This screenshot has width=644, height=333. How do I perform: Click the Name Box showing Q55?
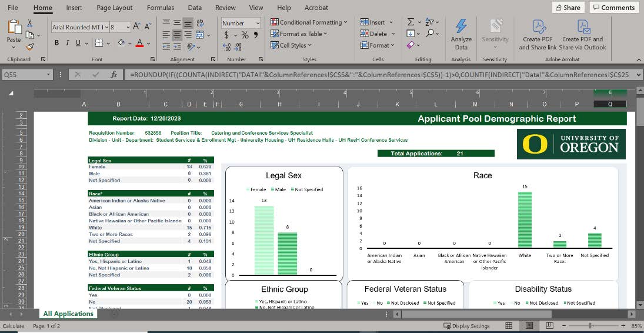click(x=27, y=75)
